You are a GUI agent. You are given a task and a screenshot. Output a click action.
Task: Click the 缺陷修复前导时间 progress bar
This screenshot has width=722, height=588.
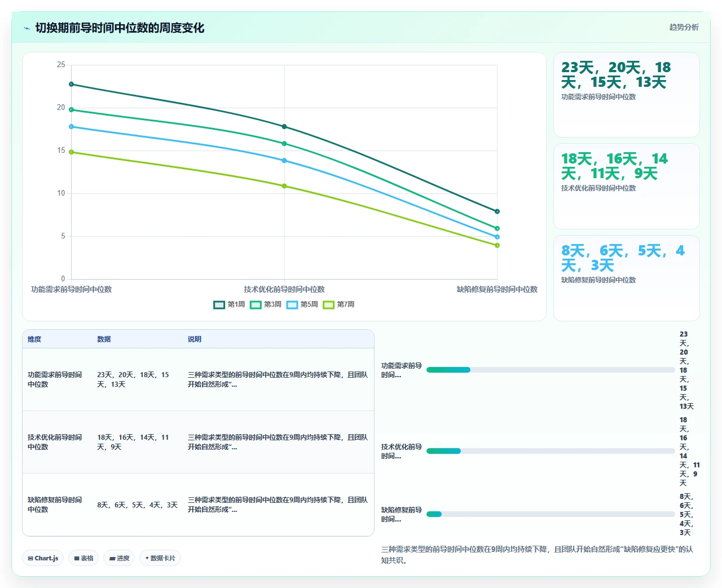click(x=551, y=514)
